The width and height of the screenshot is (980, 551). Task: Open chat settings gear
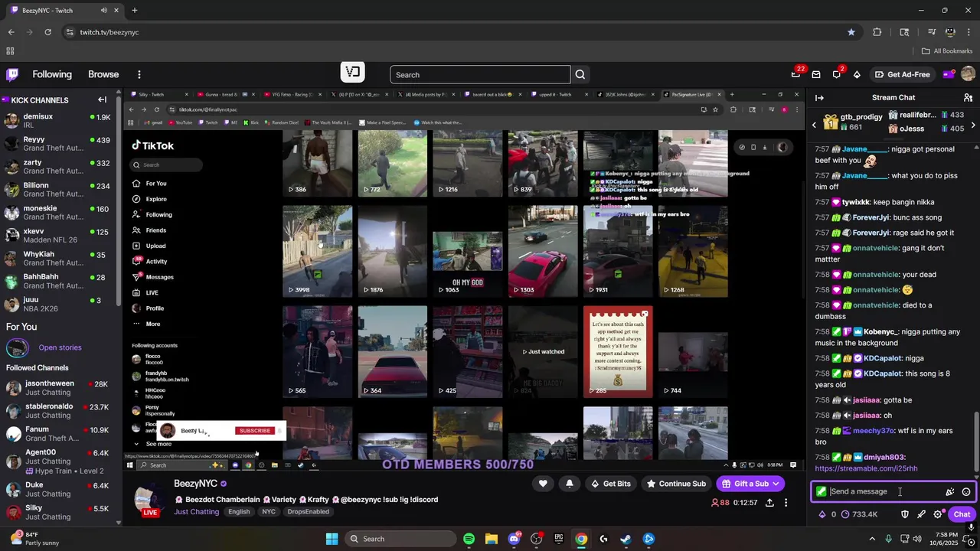[x=938, y=514]
